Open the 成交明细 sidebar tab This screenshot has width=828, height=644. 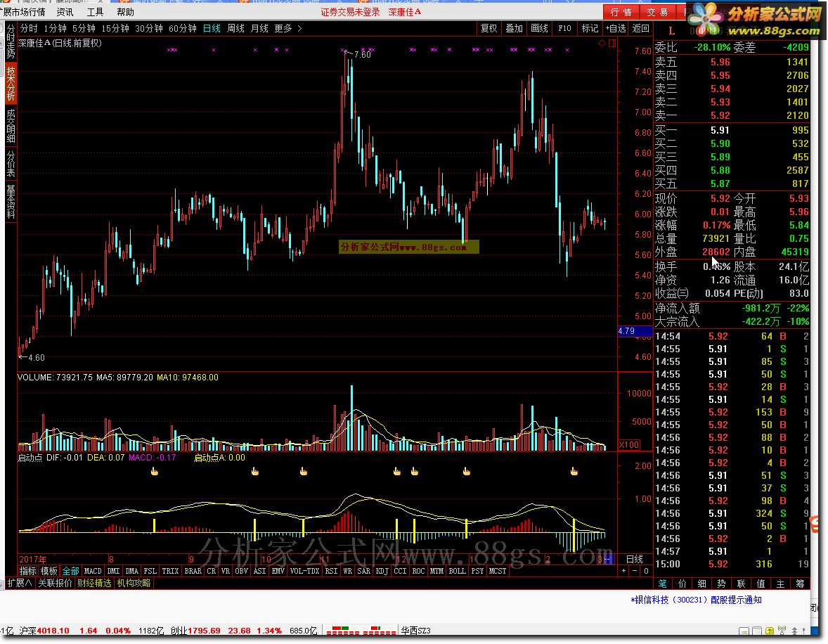pyautogui.click(x=11, y=127)
